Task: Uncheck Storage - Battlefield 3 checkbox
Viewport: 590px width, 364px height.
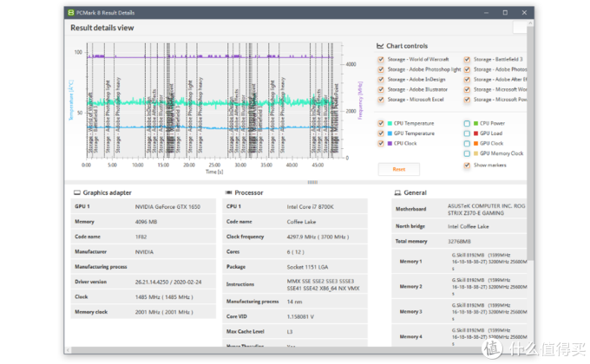Action: point(467,60)
